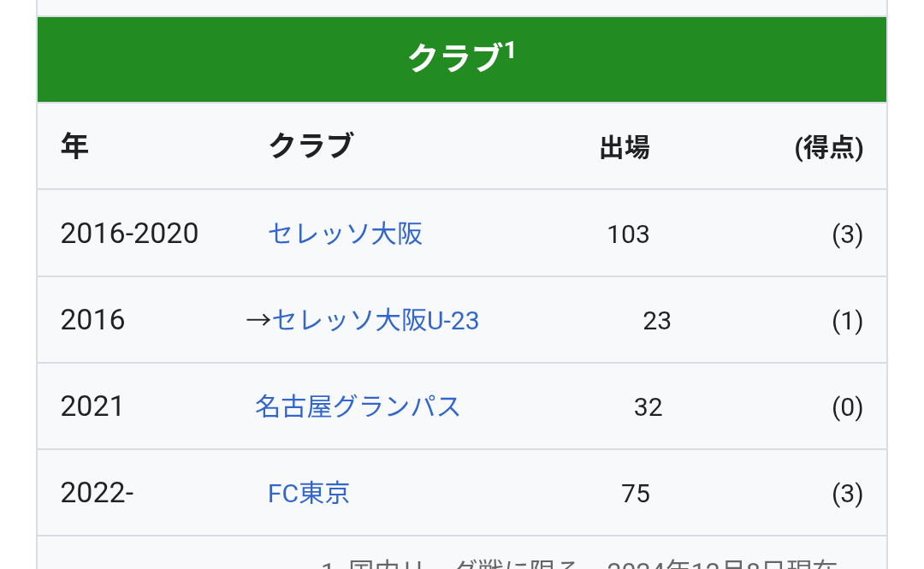This screenshot has height=569, width=924.
Task: Open the セレッソ大阪 club link
Action: click(346, 234)
